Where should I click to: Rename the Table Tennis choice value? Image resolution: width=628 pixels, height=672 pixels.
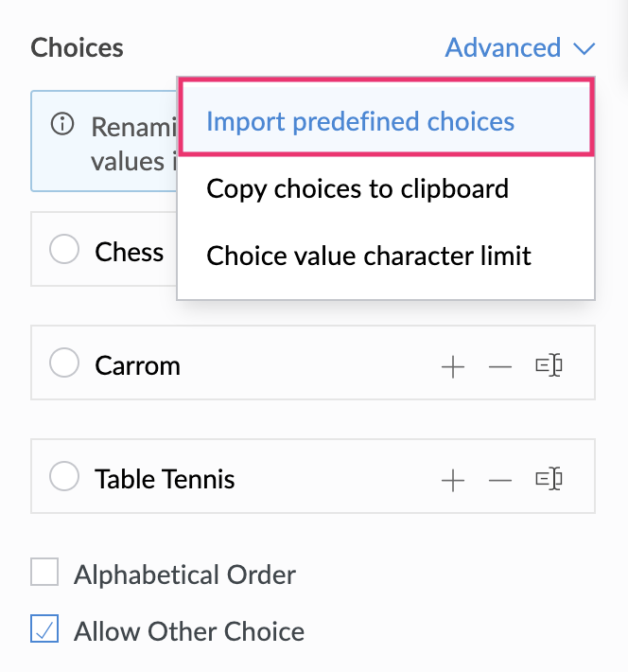click(x=549, y=479)
